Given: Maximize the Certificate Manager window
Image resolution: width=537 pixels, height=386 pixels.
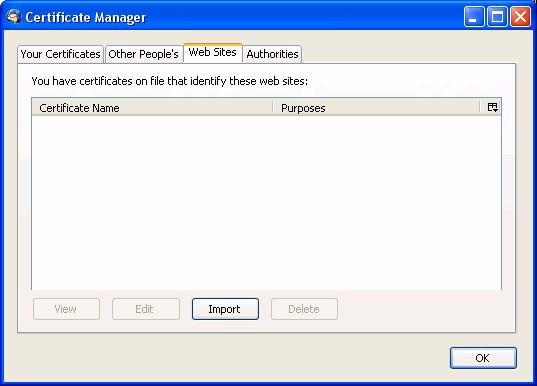Looking at the screenshot, I should (497, 16).
